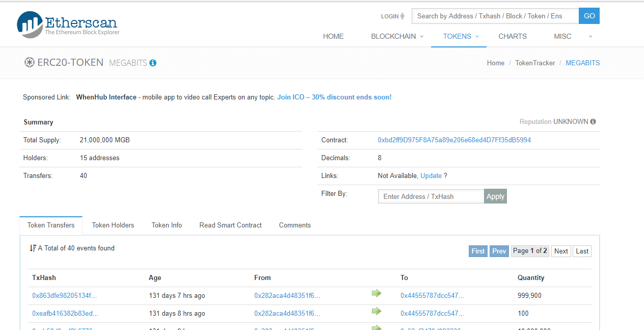
Task: Click the Page 1 of 2 indicator
Action: point(530,251)
